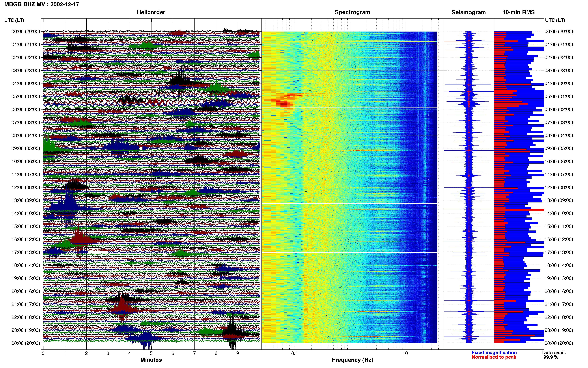
Task: Click helicorder-side time label '09:00 (05:00)'
Action: click(26, 148)
